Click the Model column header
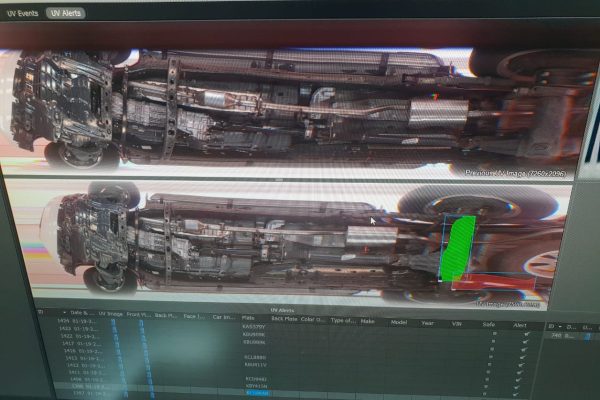 [399, 322]
